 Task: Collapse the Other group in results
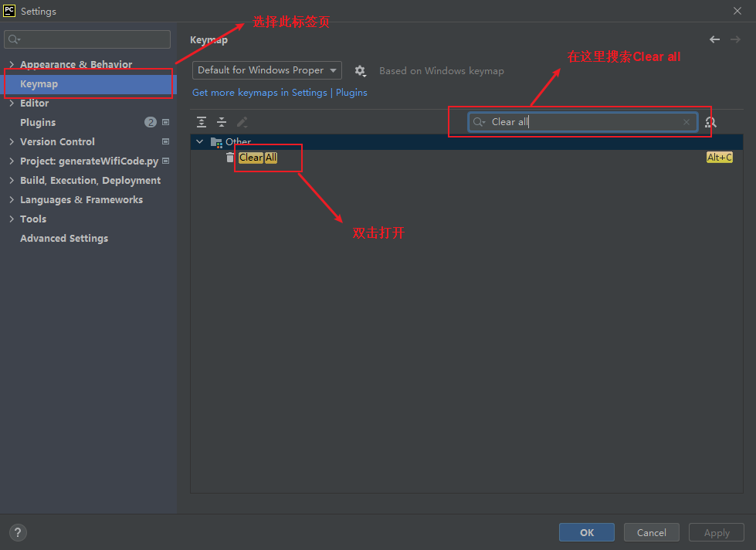point(199,141)
